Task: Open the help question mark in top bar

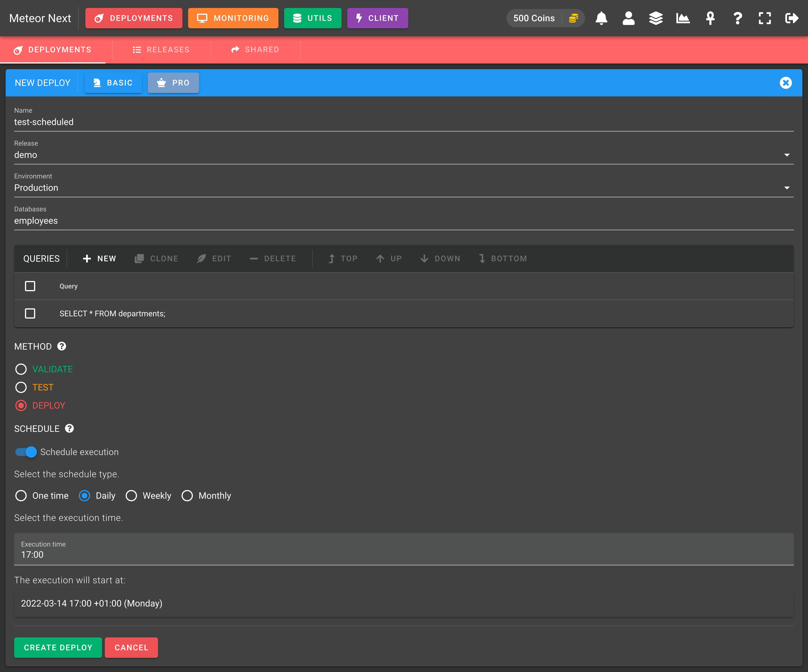Action: coord(738,18)
